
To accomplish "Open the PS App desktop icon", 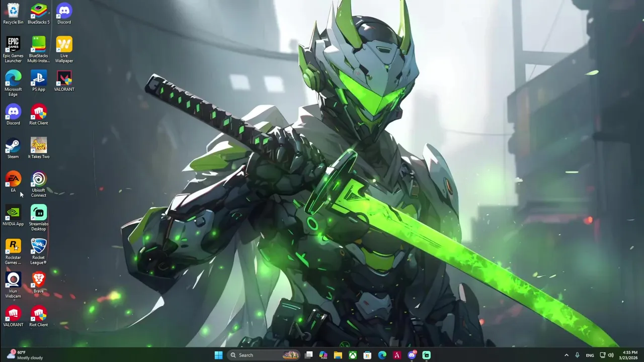I will (39, 81).
